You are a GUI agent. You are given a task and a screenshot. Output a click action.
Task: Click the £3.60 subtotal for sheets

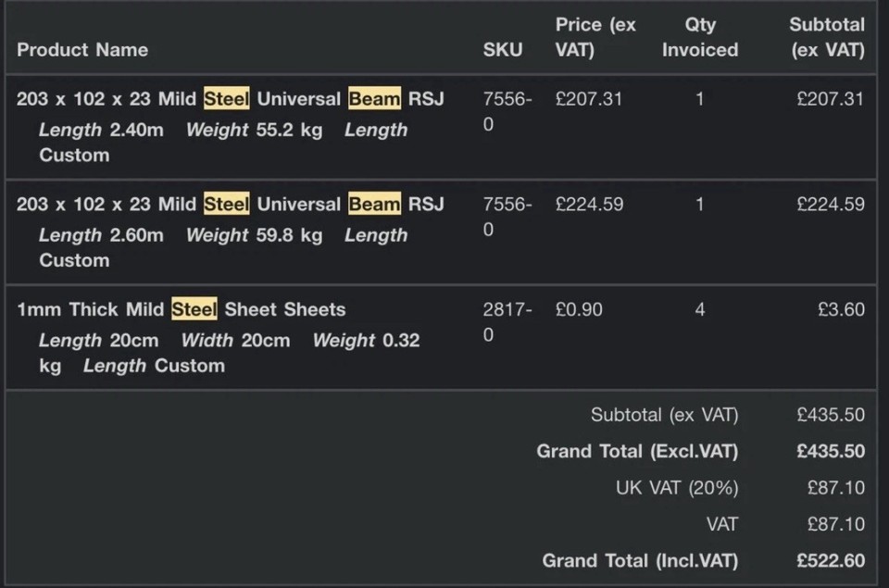[842, 309]
